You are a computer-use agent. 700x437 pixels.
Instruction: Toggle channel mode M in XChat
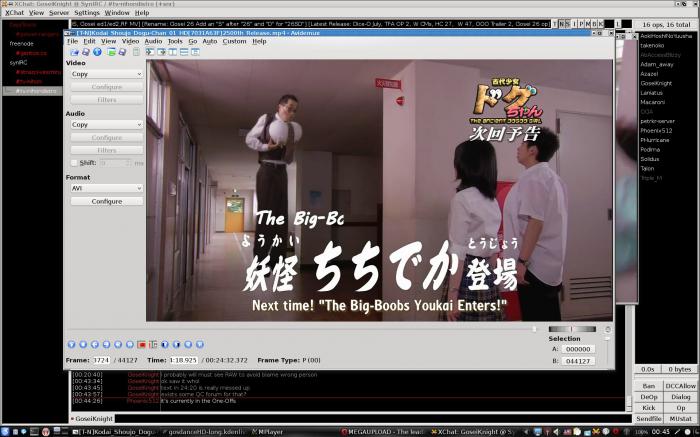pos(588,24)
